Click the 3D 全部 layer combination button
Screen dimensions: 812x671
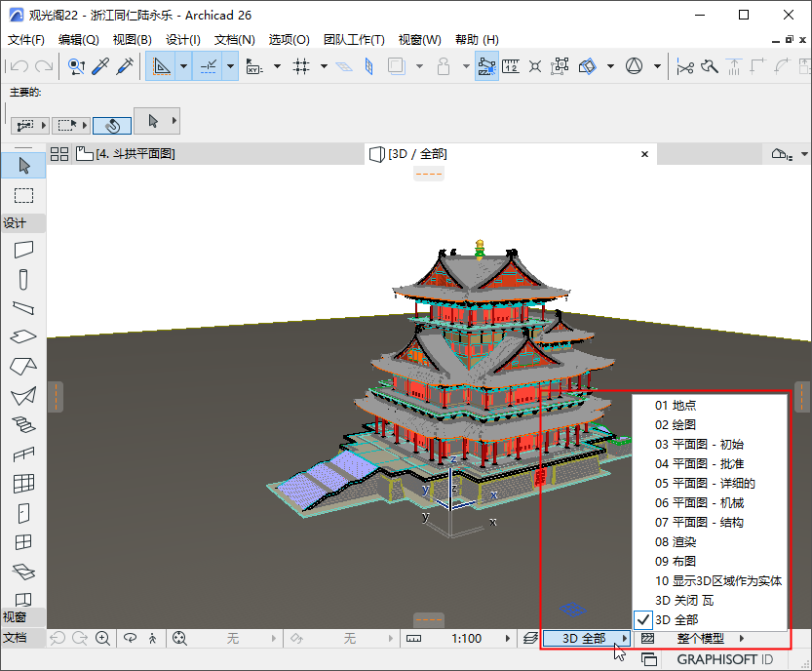point(584,638)
